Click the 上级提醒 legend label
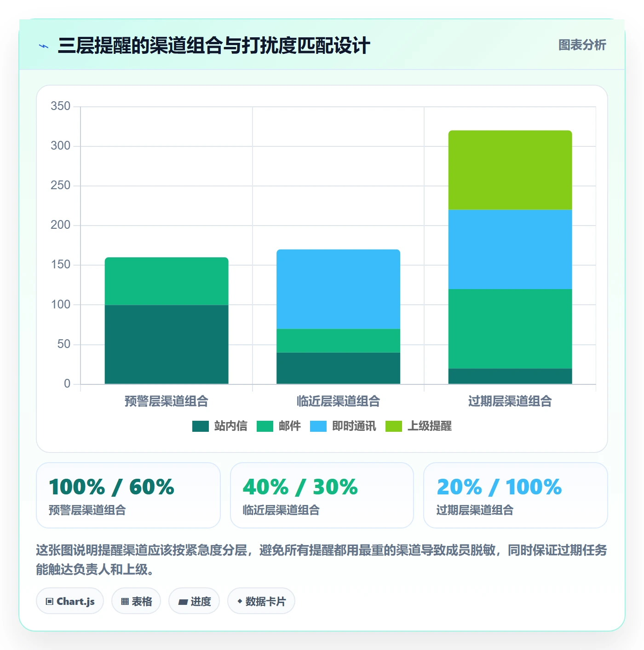The height and width of the screenshot is (650, 644). [429, 426]
